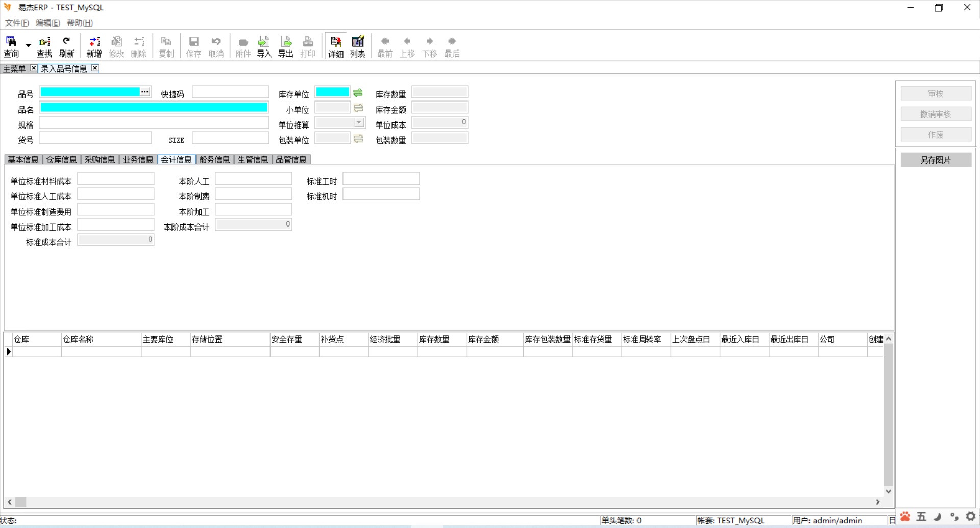980x528 pixels.
Task: Switch to 详细 (Detail) view
Action: point(335,46)
